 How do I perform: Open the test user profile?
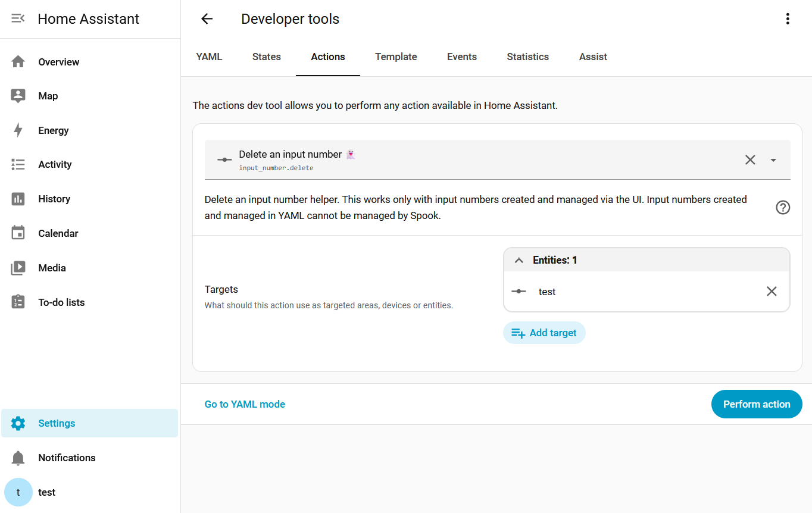pyautogui.click(x=90, y=492)
